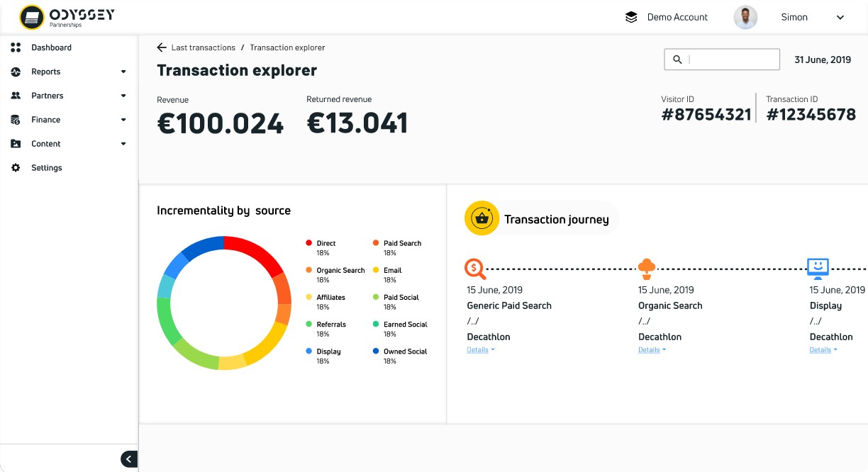Click the back arrow to Last transactions

[162, 47]
